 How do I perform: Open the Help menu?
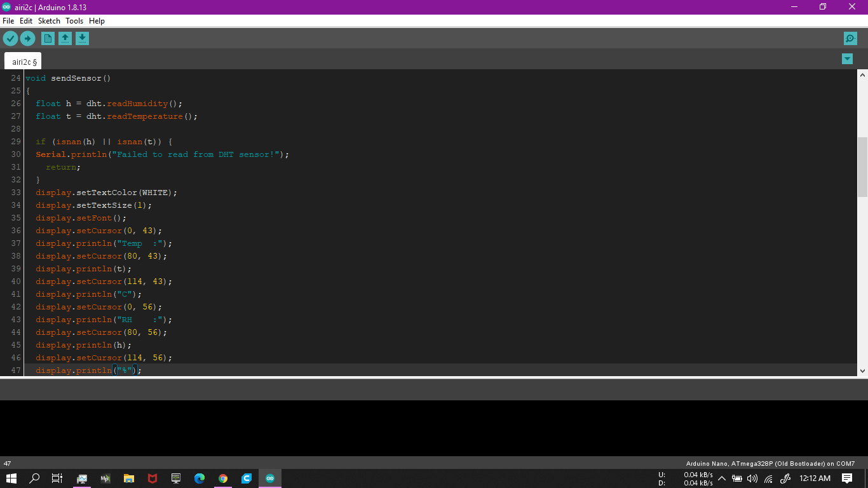click(97, 21)
